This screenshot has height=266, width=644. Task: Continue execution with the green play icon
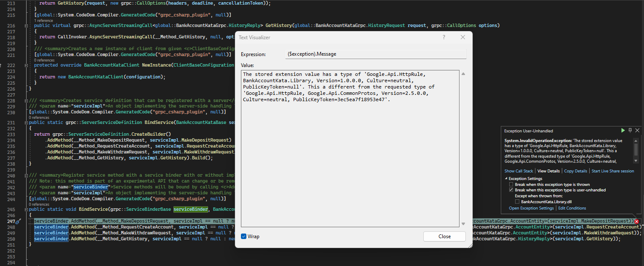[x=623, y=131]
